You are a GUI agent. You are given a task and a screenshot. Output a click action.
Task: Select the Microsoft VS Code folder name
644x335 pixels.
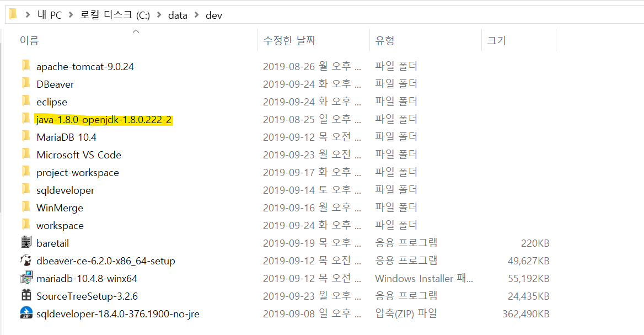tap(79, 155)
